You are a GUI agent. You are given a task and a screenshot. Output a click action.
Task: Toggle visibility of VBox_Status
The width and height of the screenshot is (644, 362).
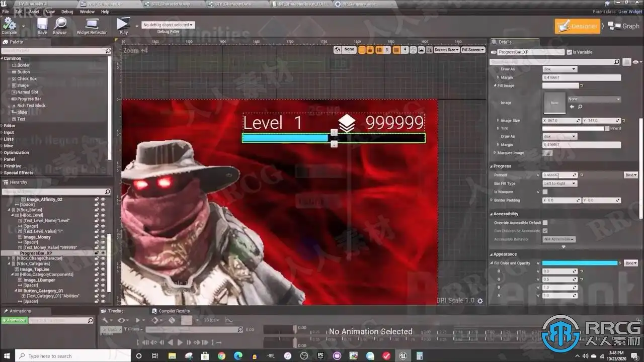103,210
